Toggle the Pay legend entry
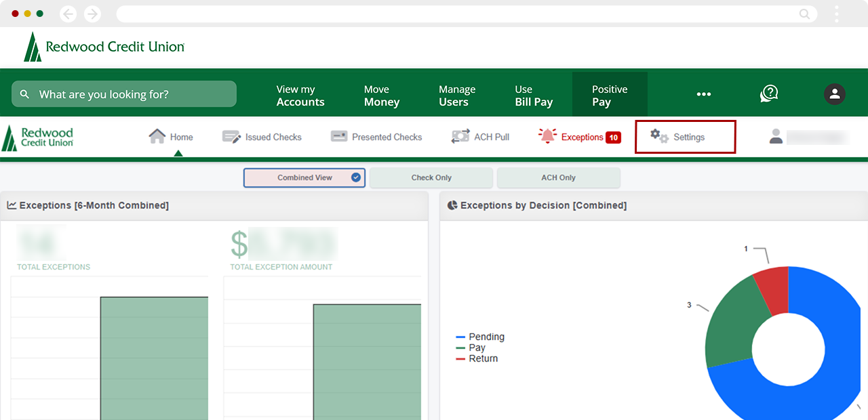This screenshot has height=420, width=868. [x=471, y=348]
